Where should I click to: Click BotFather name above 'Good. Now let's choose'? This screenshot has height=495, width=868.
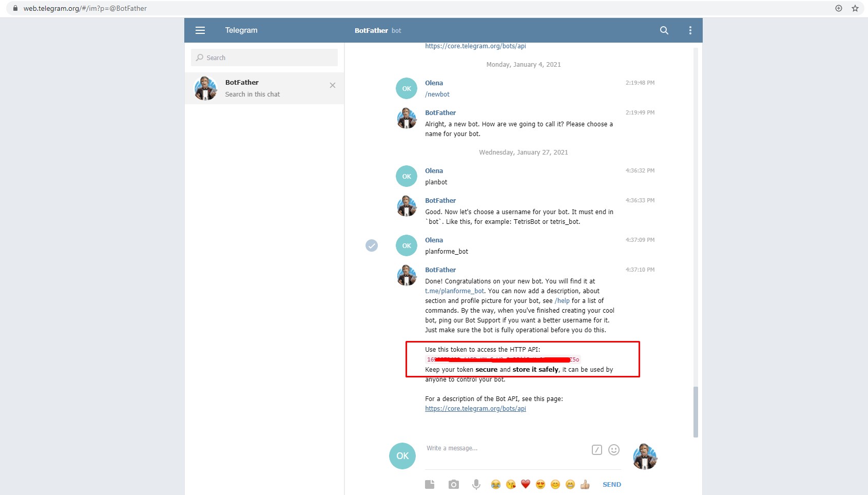pyautogui.click(x=440, y=201)
